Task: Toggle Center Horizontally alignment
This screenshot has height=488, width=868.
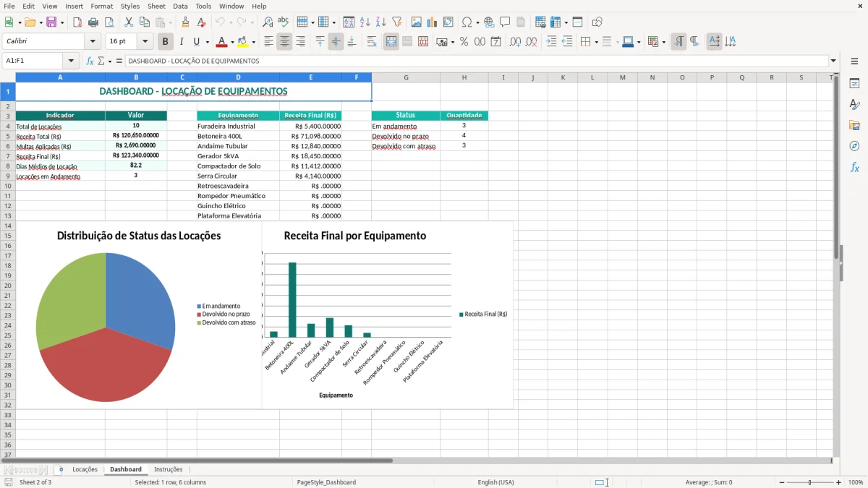Action: [x=284, y=42]
